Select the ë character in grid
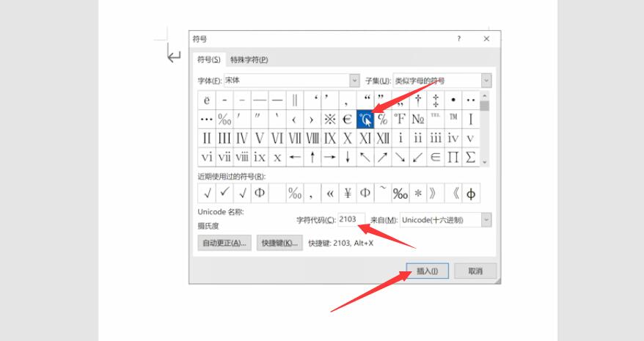 pyautogui.click(x=207, y=100)
